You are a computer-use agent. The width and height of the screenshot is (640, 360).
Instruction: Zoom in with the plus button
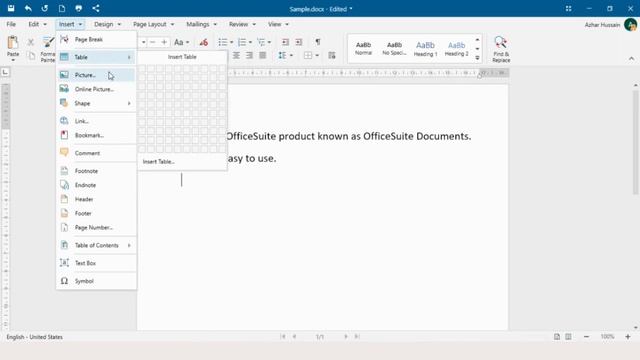628,337
